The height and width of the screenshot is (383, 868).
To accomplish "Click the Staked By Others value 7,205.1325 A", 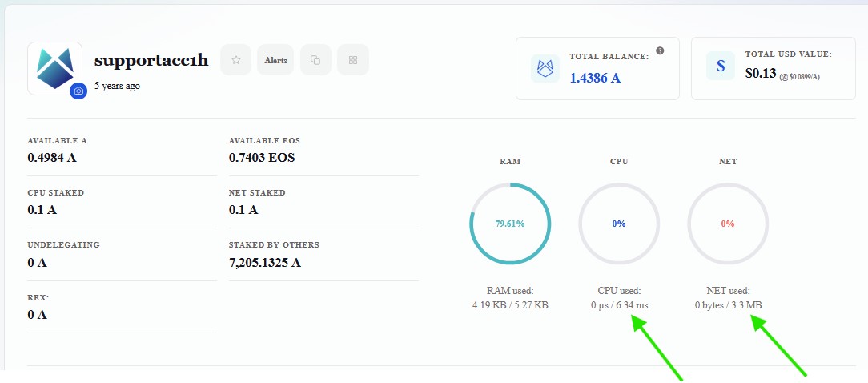I will point(264,262).
